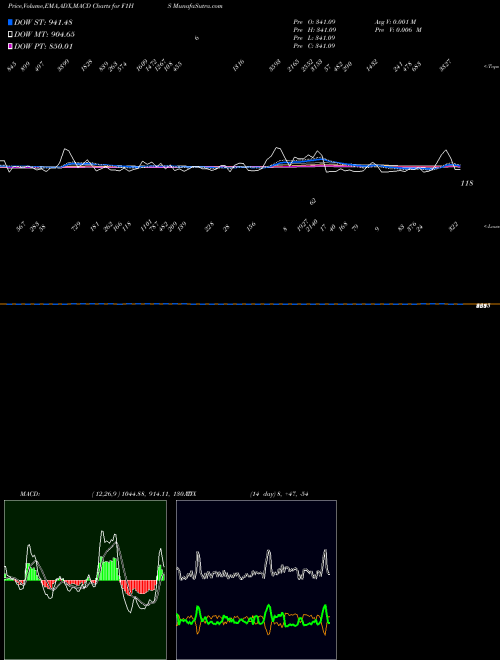Click the white DOW MT legend swatch

[x=10, y=34]
